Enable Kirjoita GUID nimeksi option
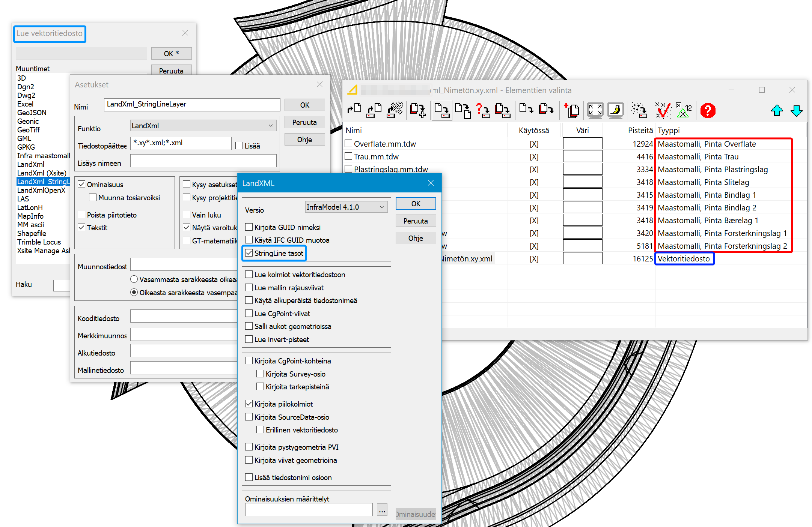 [249, 227]
